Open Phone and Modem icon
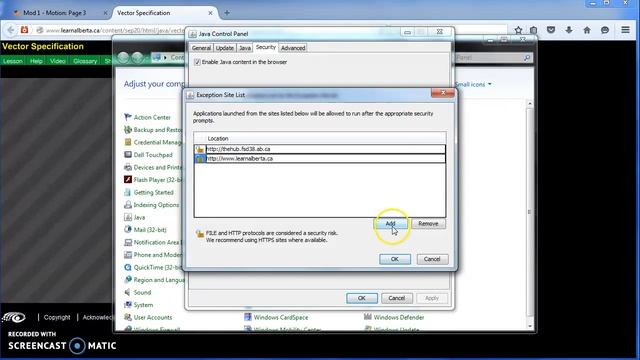The height and width of the screenshot is (360, 640). (128, 255)
